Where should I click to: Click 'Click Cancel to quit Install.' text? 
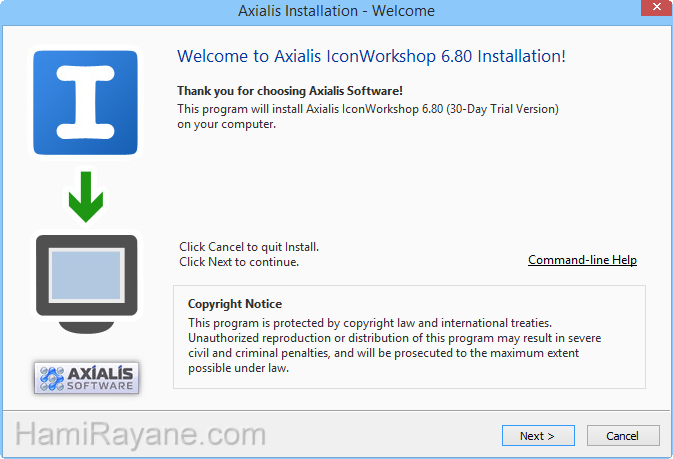click(x=249, y=247)
